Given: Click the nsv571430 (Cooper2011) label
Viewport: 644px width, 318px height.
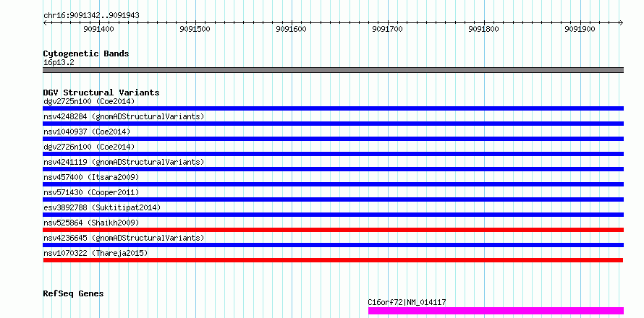Looking at the screenshot, I should [x=91, y=192].
